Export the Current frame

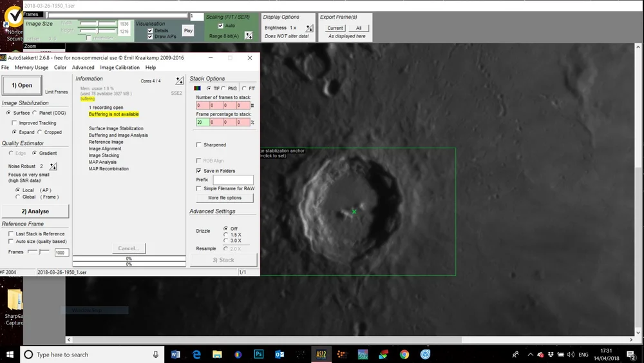coord(335,28)
